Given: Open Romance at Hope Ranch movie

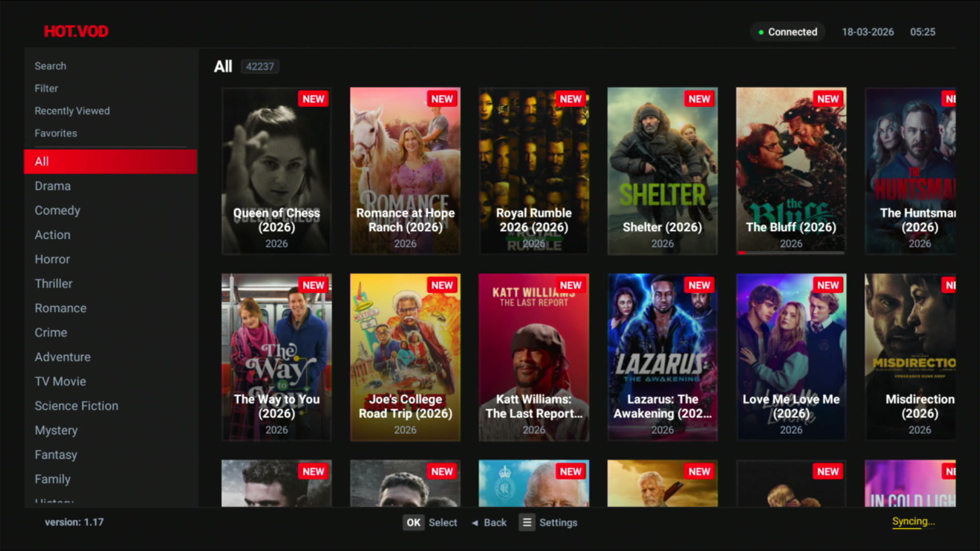Looking at the screenshot, I should (405, 171).
